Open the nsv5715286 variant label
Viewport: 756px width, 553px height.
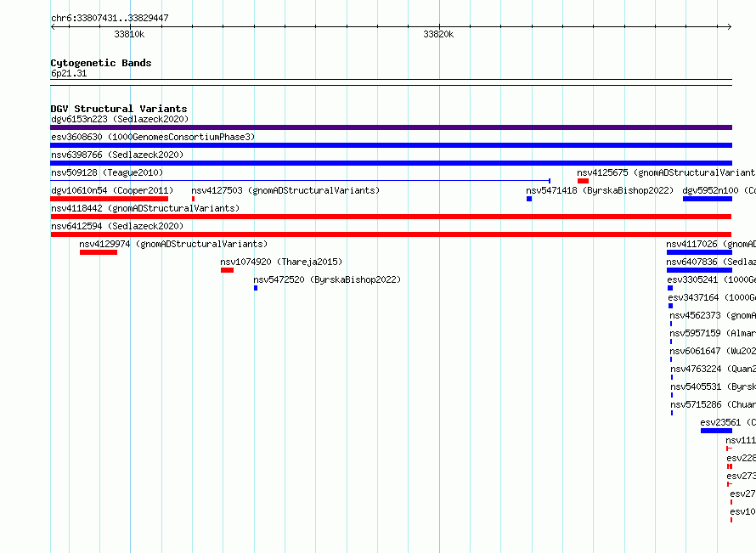click(x=713, y=404)
